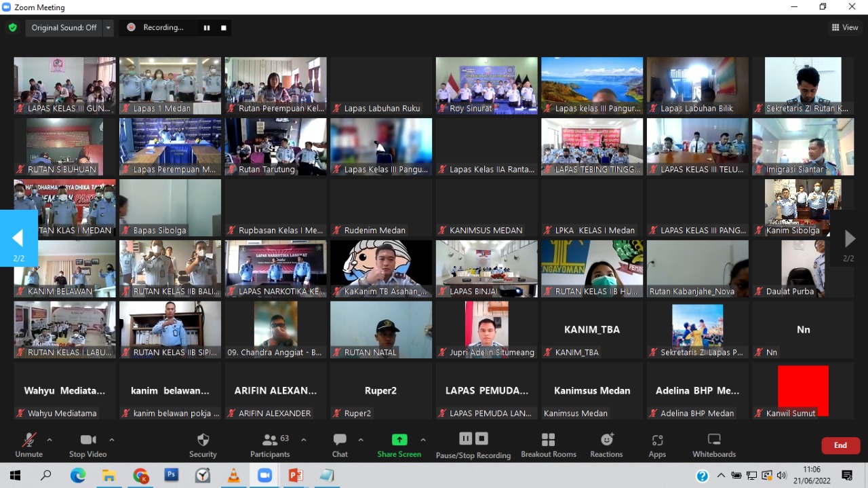This screenshot has height=488, width=868.
Task: Click the green encryption shield icon
Action: [13, 28]
